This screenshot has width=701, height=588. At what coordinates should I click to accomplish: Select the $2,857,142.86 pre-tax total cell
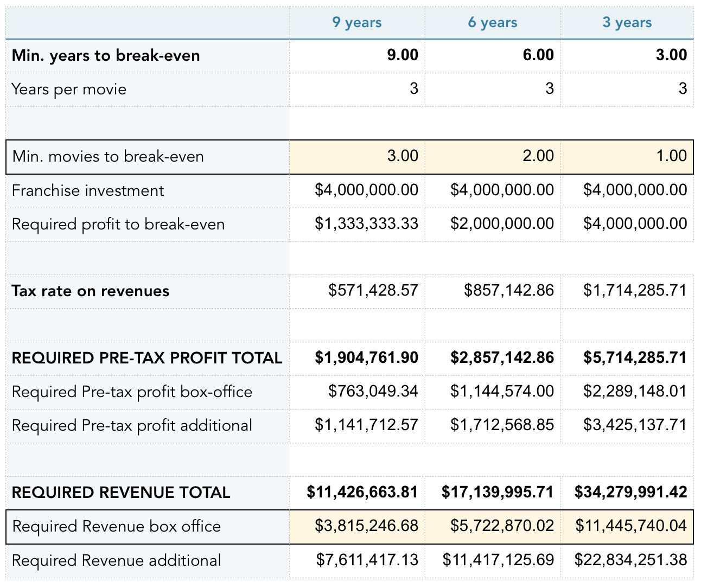click(x=493, y=358)
